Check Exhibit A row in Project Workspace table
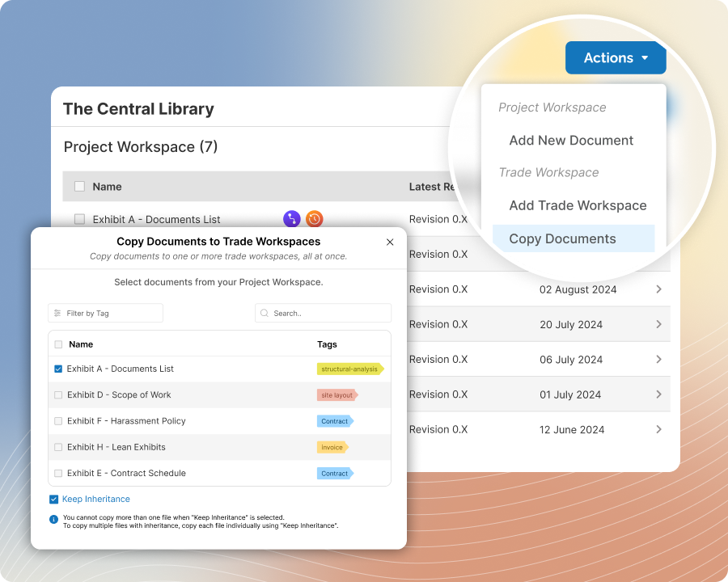 click(x=80, y=219)
